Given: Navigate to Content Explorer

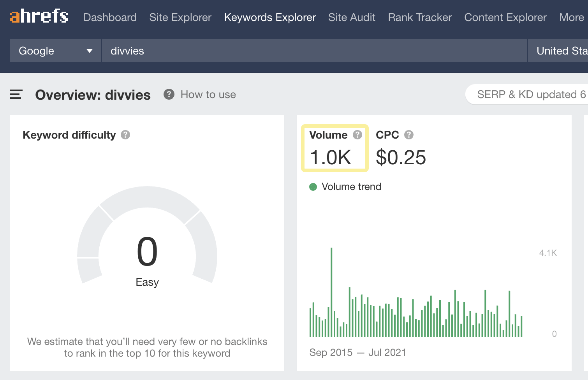Looking at the screenshot, I should click(x=505, y=18).
